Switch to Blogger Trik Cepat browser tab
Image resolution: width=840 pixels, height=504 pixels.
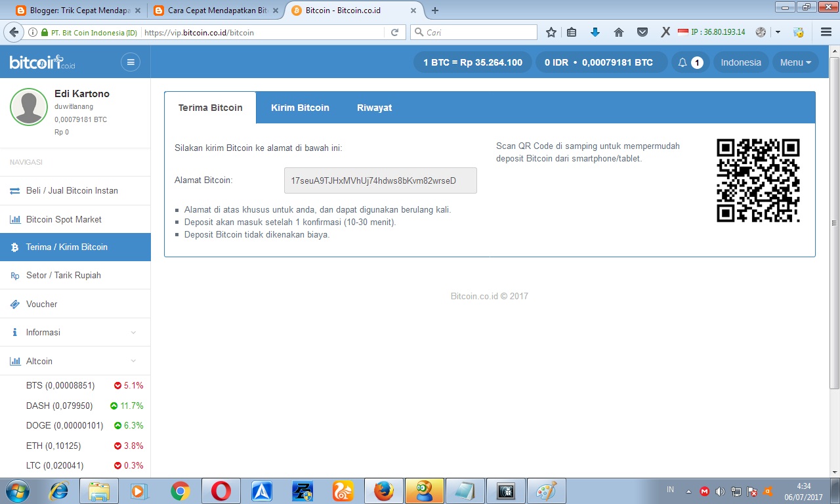click(77, 10)
